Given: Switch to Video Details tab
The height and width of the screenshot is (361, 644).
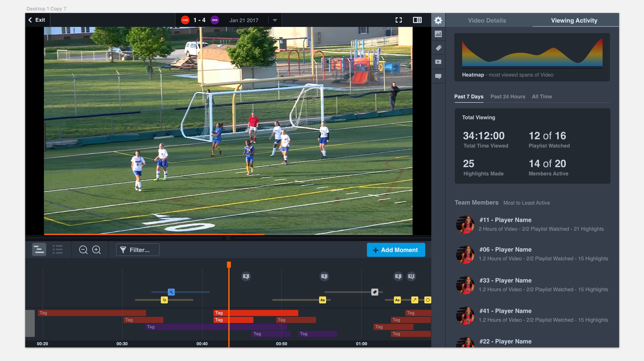Looking at the screenshot, I should [x=487, y=20].
